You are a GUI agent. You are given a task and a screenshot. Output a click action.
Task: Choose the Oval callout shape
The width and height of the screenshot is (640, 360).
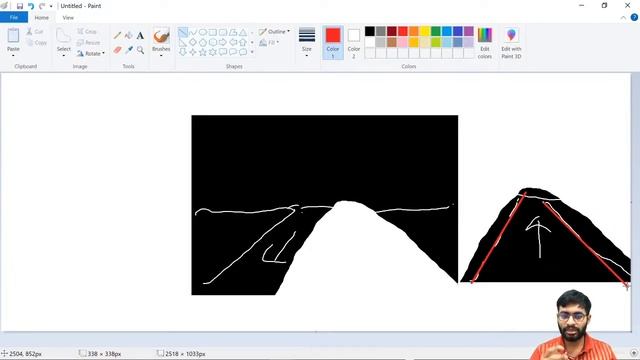(x=233, y=52)
